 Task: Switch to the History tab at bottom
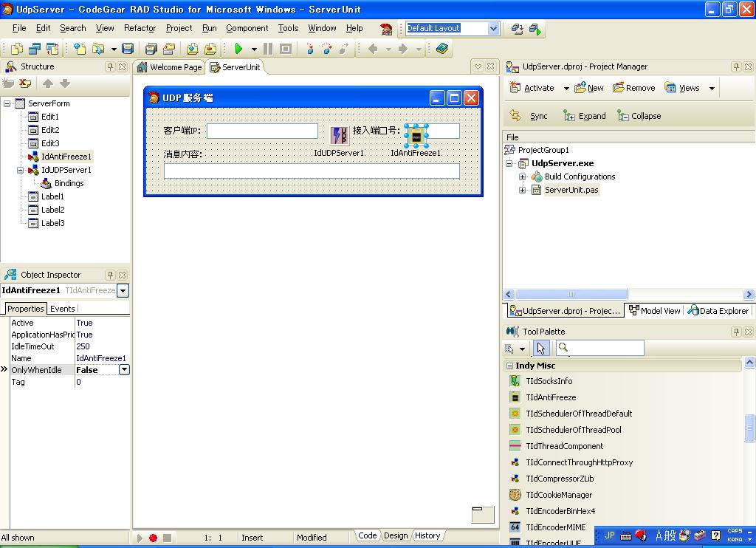427,535
